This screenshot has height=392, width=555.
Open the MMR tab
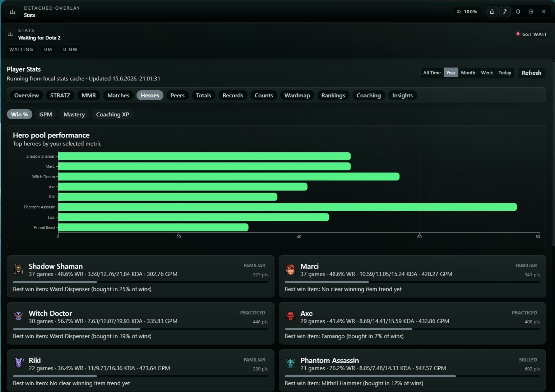coord(89,95)
